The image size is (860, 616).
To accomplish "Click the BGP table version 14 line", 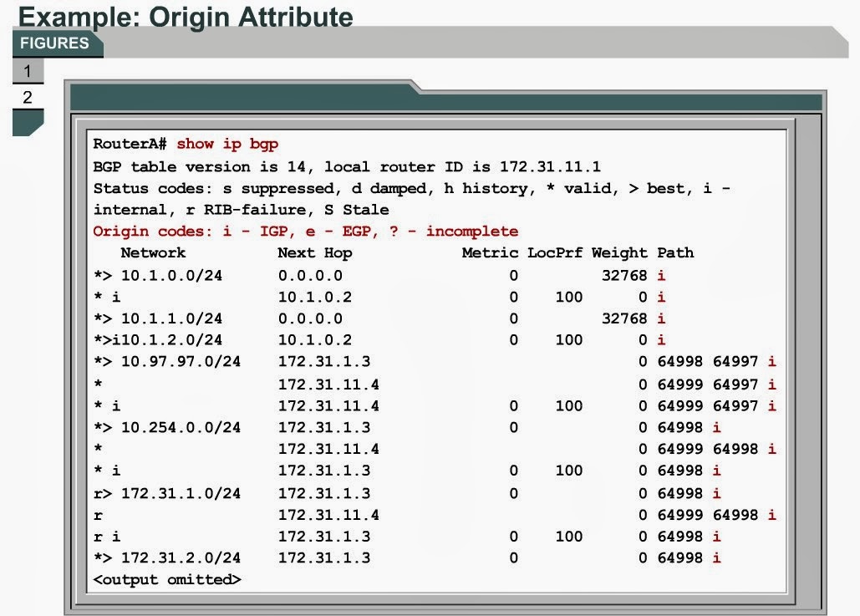I will 334,165.
